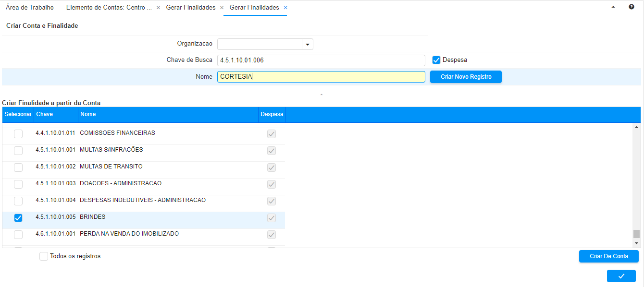Switch to the Elemento de Contas tab
Screen dimensions: 644x287
coord(109,8)
